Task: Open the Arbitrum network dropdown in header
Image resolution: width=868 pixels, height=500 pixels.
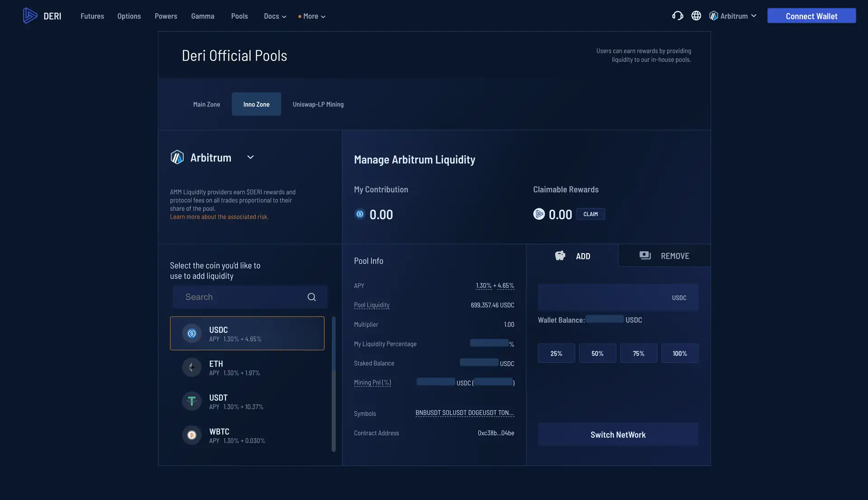Action: tap(733, 16)
